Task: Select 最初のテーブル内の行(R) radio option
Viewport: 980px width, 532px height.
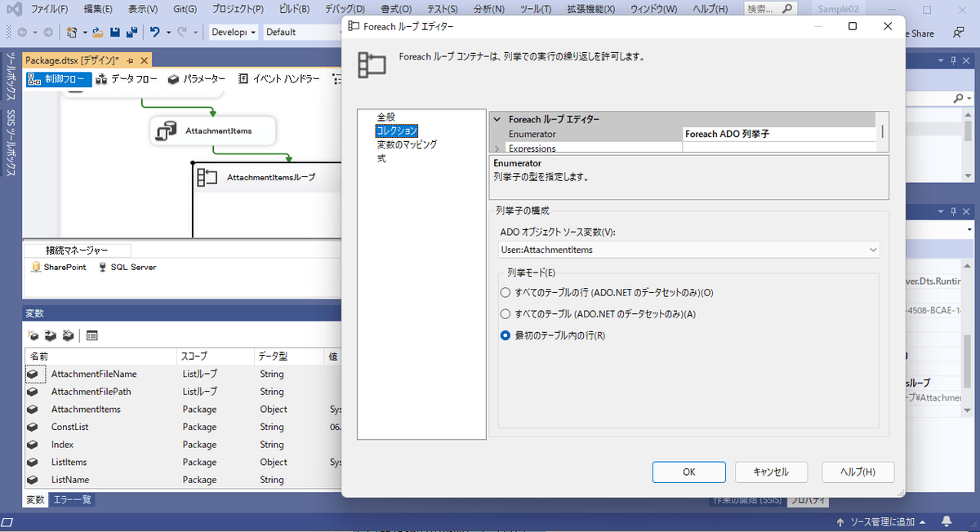Action: (506, 335)
